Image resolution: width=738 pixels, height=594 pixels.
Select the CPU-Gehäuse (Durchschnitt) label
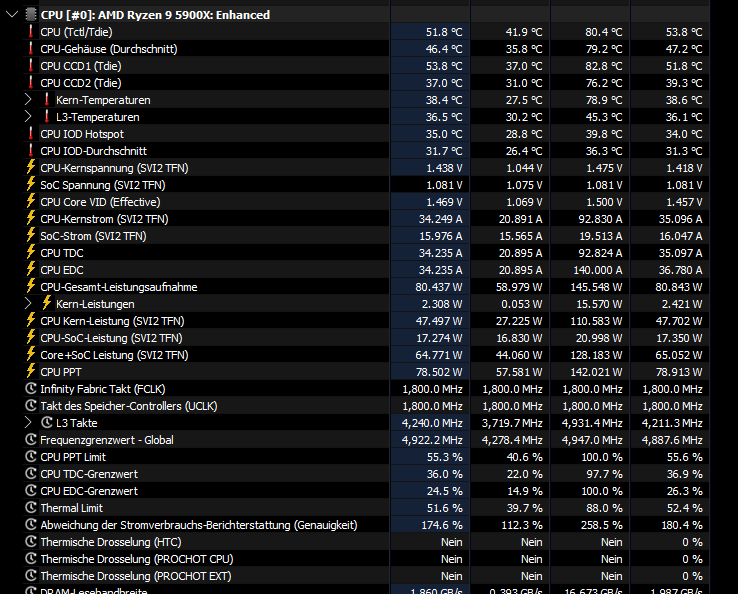pyautogui.click(x=109, y=49)
